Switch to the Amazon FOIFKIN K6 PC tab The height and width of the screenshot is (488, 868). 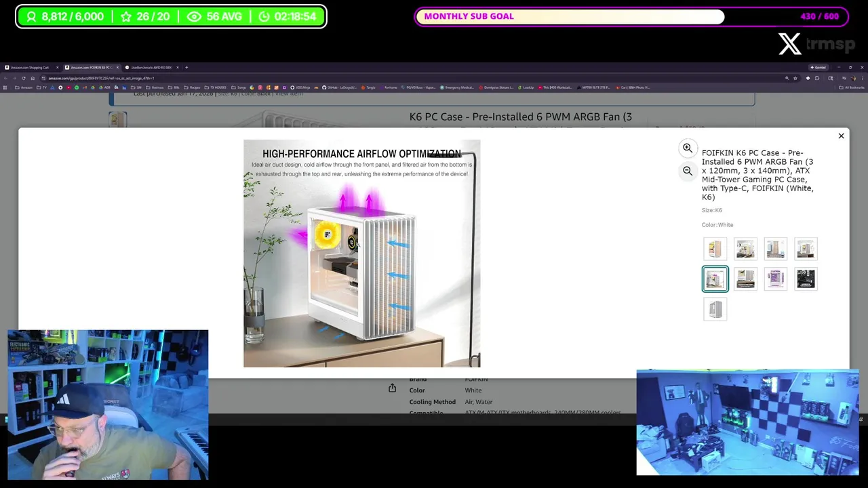90,67
